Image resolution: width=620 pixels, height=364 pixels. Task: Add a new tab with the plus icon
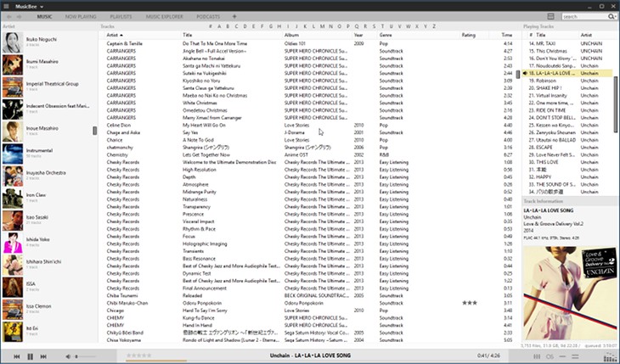234,17
